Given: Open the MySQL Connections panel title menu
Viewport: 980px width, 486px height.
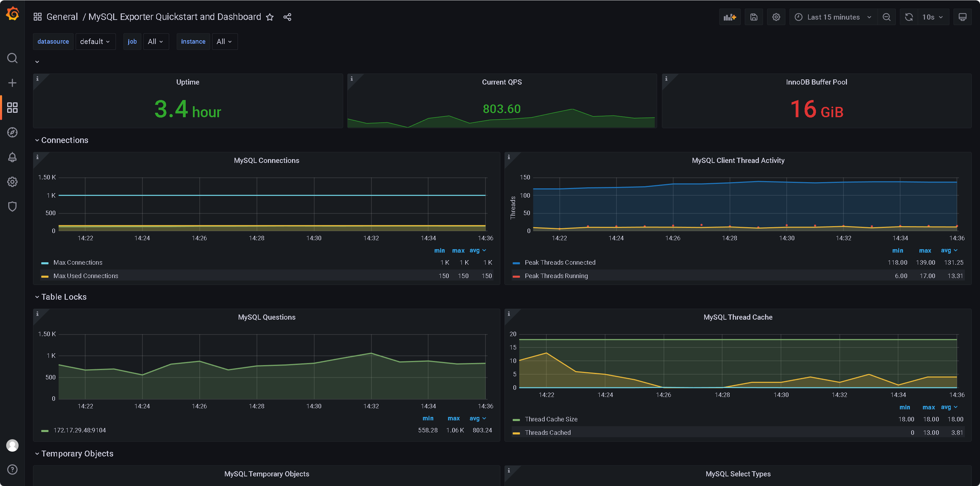Looking at the screenshot, I should click(x=266, y=161).
